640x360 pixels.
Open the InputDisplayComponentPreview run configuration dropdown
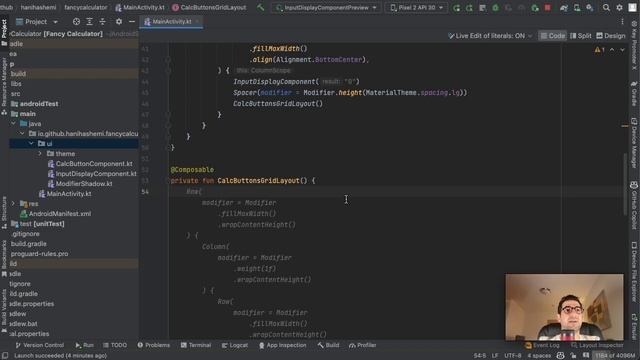tap(327, 7)
